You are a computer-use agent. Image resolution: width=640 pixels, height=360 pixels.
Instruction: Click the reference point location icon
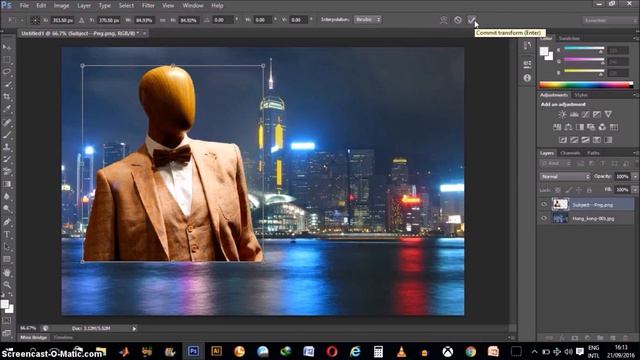[36, 20]
